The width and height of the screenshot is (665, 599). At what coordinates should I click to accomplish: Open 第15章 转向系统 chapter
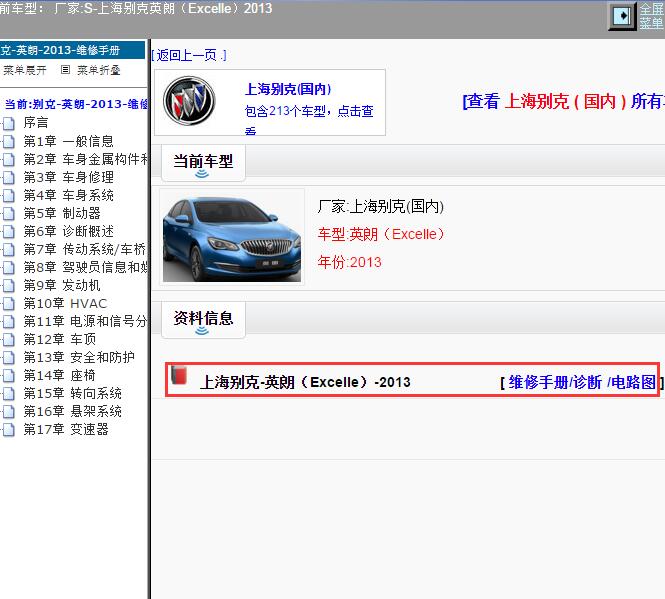73,393
